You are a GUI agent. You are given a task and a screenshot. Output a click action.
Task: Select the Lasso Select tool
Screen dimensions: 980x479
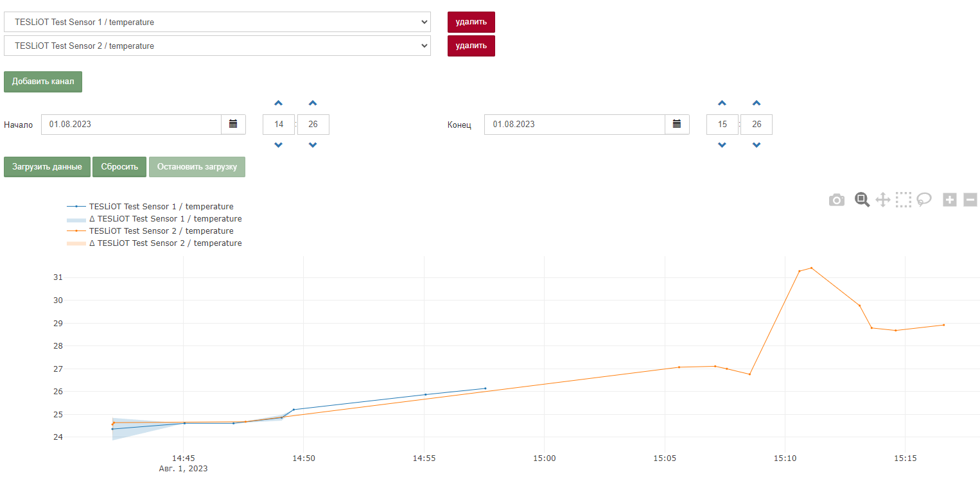click(924, 200)
